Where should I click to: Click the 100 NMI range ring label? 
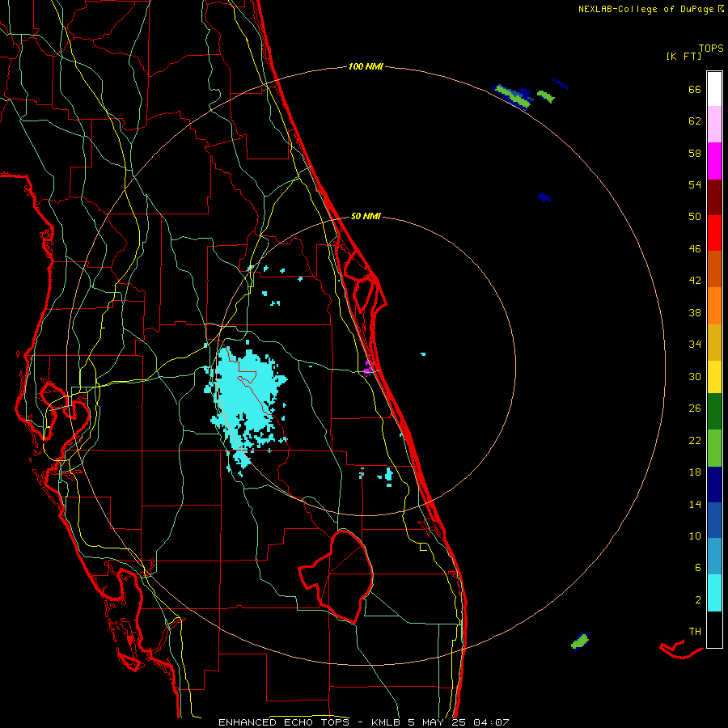click(366, 66)
